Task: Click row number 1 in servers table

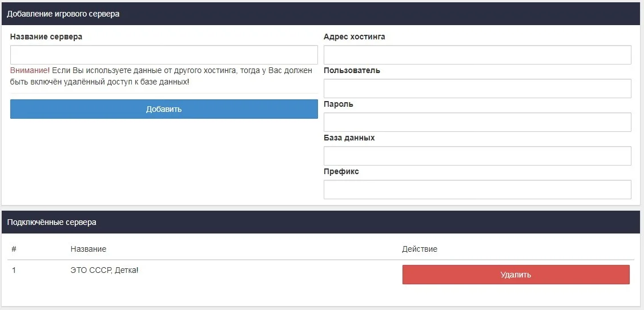Action: pyautogui.click(x=14, y=270)
